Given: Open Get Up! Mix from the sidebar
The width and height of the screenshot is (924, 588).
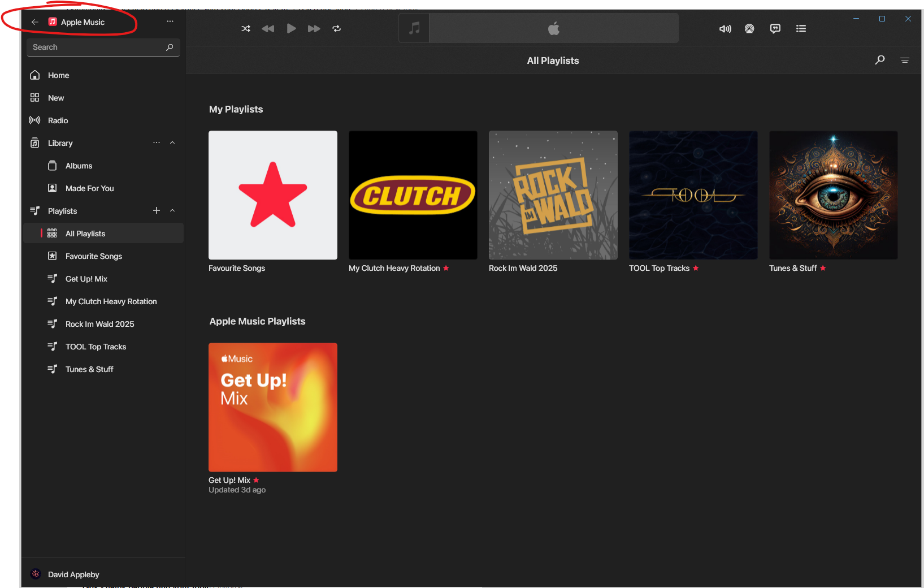Looking at the screenshot, I should [103, 279].
